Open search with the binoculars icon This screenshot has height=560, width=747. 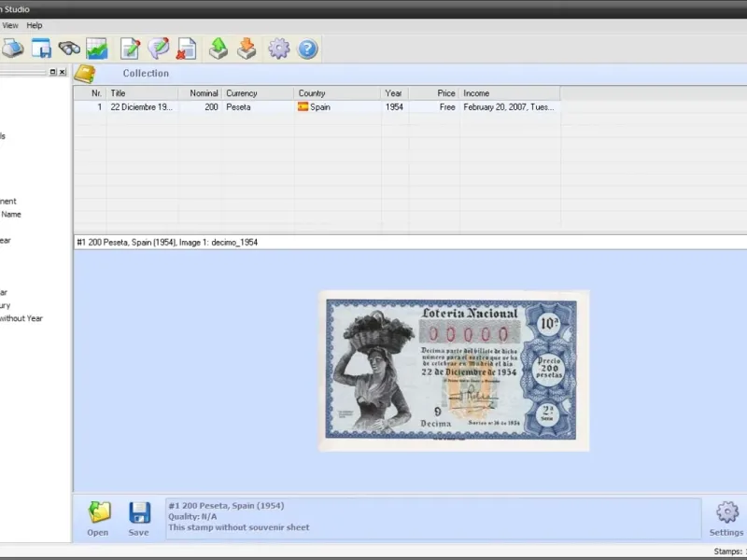[x=69, y=49]
